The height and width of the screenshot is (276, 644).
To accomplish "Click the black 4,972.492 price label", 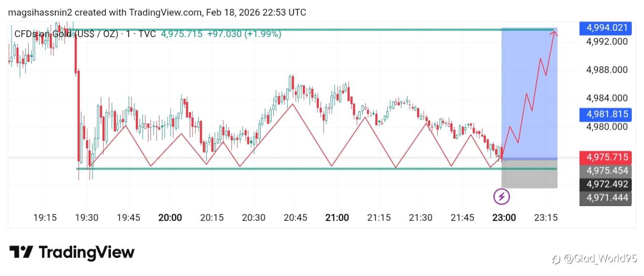I will tap(604, 185).
